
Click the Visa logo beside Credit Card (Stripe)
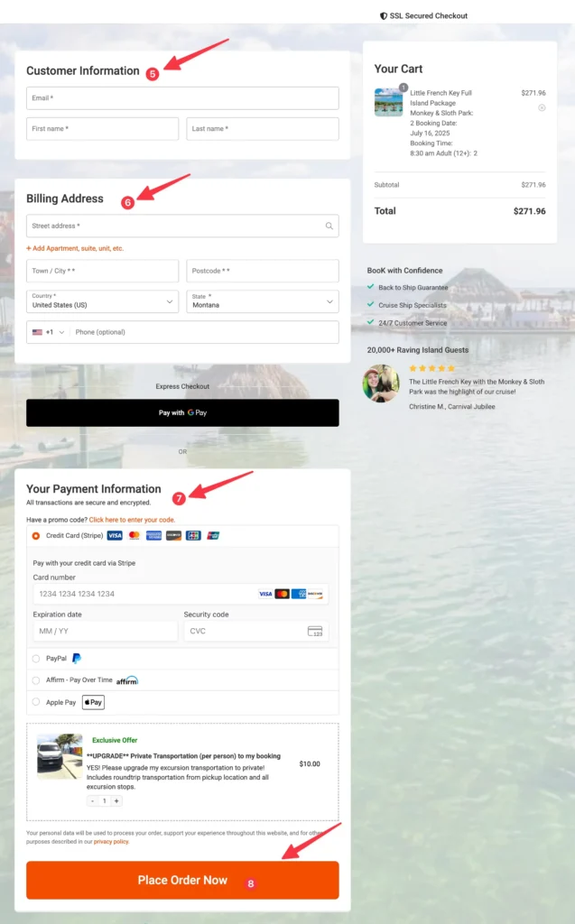pyautogui.click(x=115, y=536)
